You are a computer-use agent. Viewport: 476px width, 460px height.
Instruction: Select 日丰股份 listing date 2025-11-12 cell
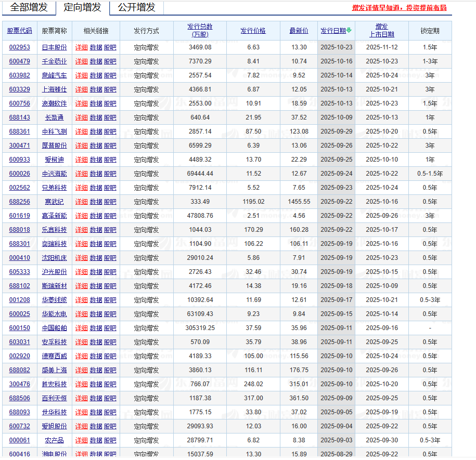point(382,47)
